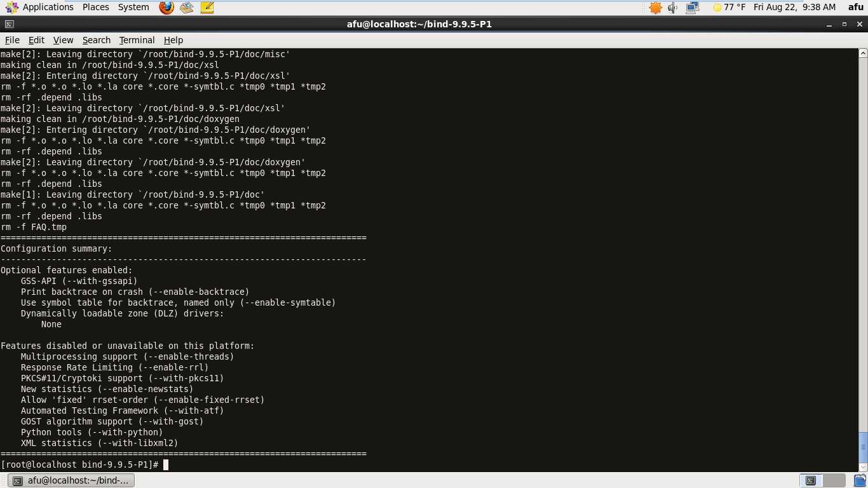The height and width of the screenshot is (488, 868).
Task: Click 'Automated Testing Framework (--with-atf)' line
Action: click(123, 410)
